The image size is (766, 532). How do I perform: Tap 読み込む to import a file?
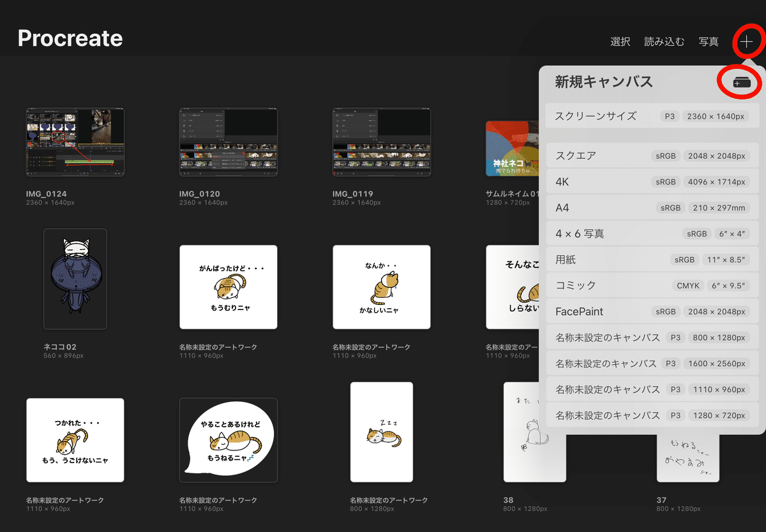[665, 42]
